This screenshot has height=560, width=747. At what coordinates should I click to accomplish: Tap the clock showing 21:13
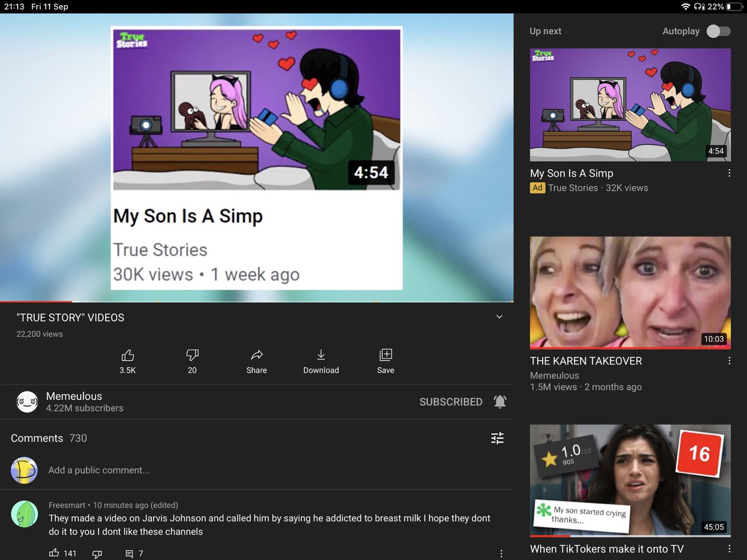click(x=16, y=6)
